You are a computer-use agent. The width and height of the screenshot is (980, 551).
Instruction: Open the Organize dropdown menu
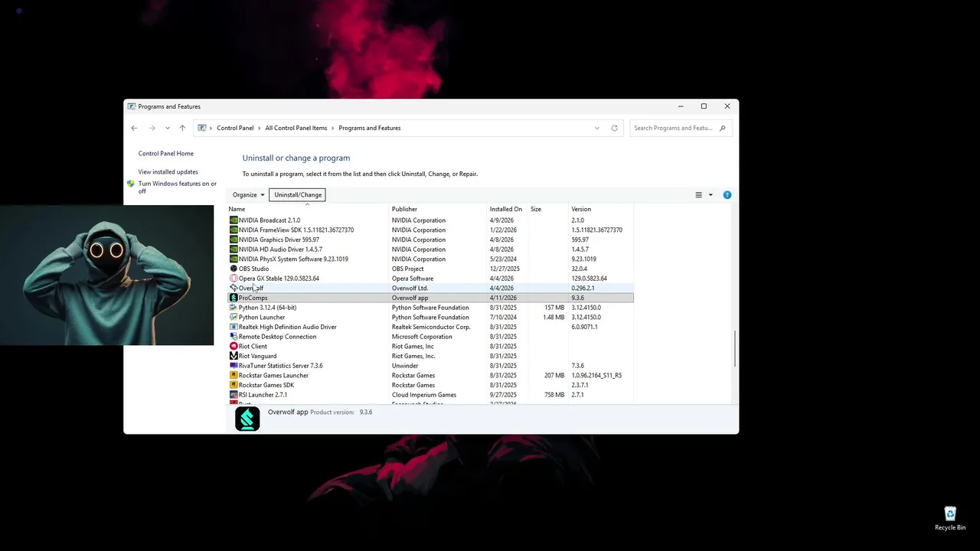coord(248,194)
